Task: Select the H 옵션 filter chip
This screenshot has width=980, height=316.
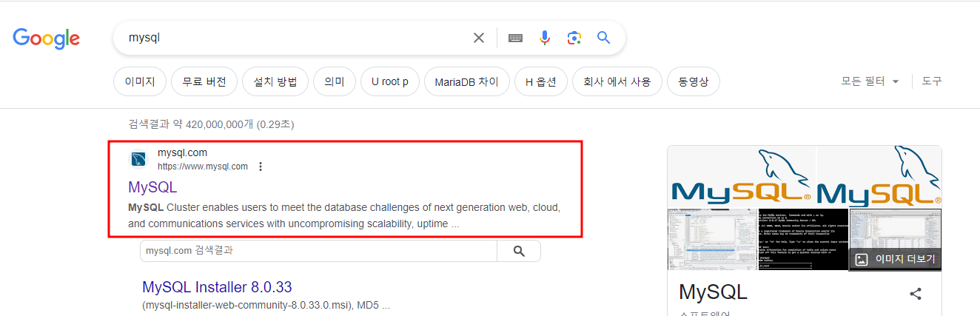Action: 541,81
